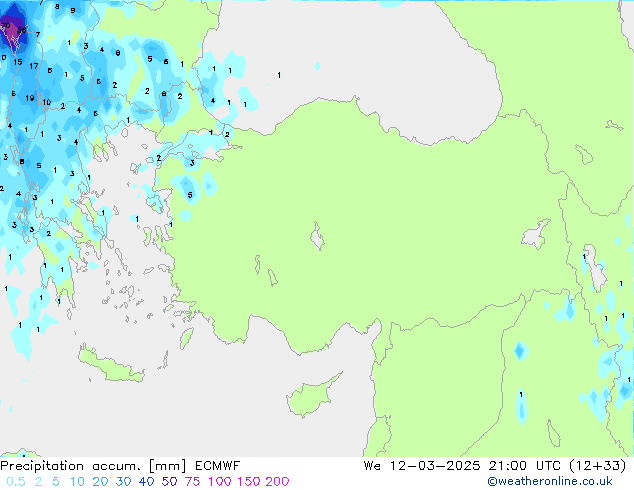Click the '56' precipitation value on map
This screenshot has width=634, height=490.
(21, 30)
